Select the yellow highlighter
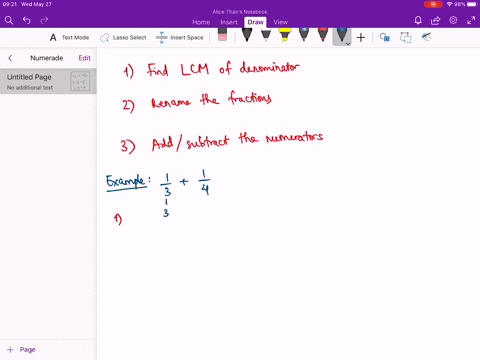This screenshot has width=480, height=360. click(x=285, y=35)
